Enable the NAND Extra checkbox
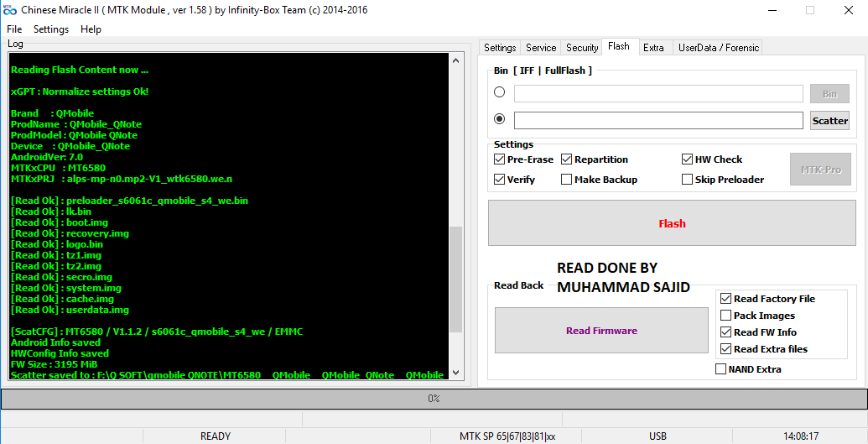 (720, 369)
